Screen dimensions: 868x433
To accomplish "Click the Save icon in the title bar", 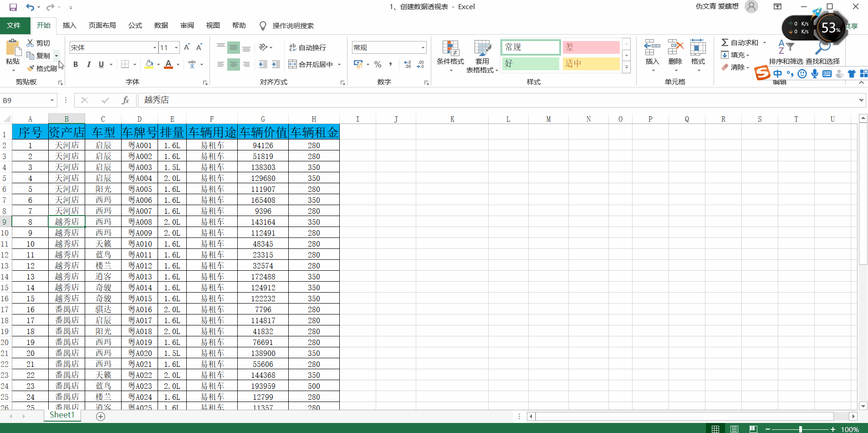I will 13,7.
